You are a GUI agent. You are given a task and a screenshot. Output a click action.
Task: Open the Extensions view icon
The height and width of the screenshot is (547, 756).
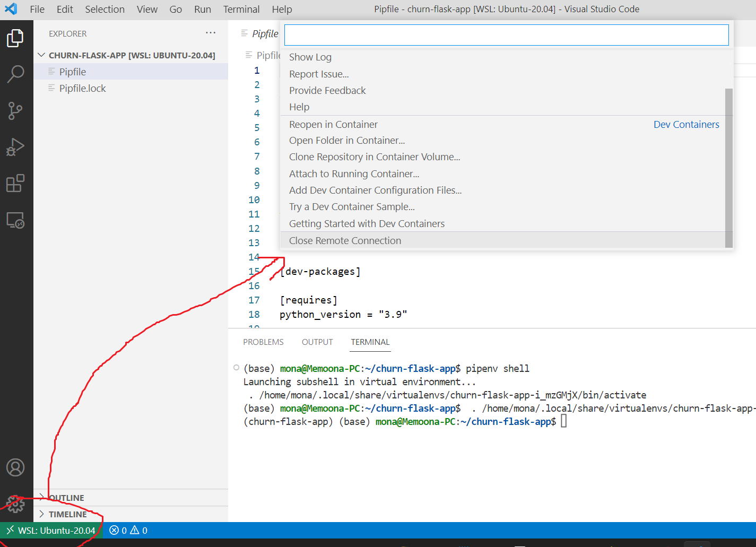pyautogui.click(x=15, y=184)
